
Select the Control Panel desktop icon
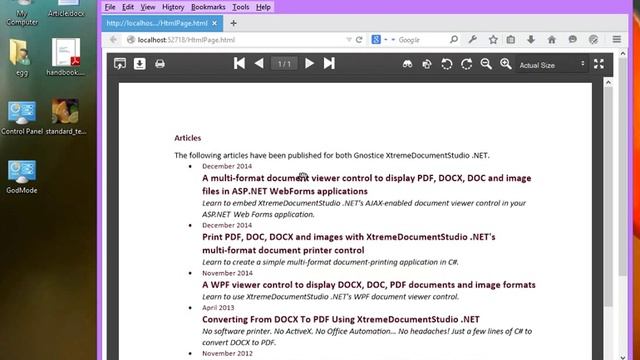[x=22, y=118]
